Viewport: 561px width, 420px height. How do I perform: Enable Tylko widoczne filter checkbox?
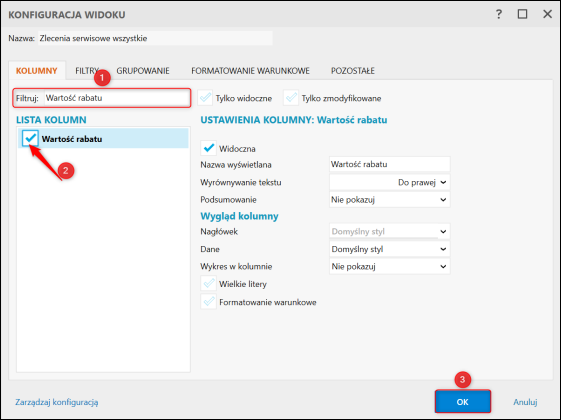tap(205, 98)
